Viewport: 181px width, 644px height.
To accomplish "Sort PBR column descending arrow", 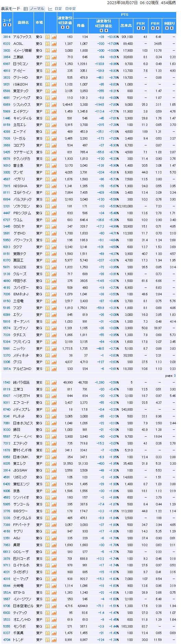I will pos(158,28).
